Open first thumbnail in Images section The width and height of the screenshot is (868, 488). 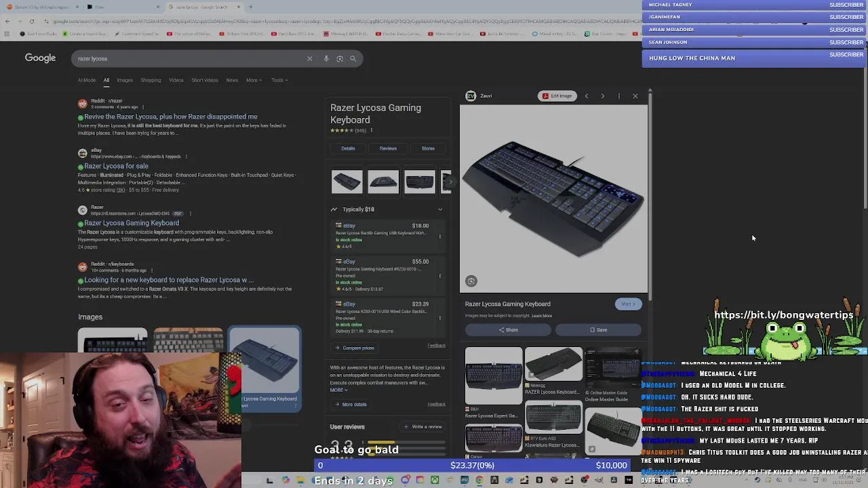(112, 340)
